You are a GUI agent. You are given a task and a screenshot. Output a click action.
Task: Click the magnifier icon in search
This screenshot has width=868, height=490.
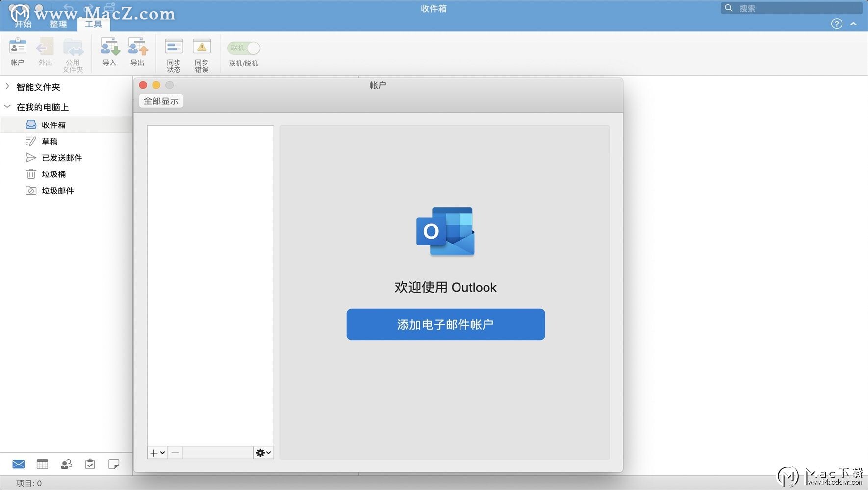click(729, 8)
